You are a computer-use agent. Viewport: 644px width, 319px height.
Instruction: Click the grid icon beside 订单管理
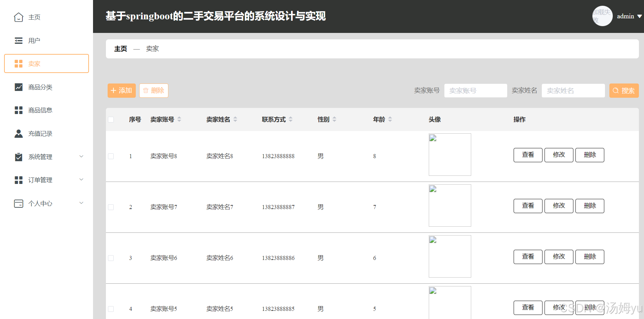pyautogui.click(x=19, y=180)
